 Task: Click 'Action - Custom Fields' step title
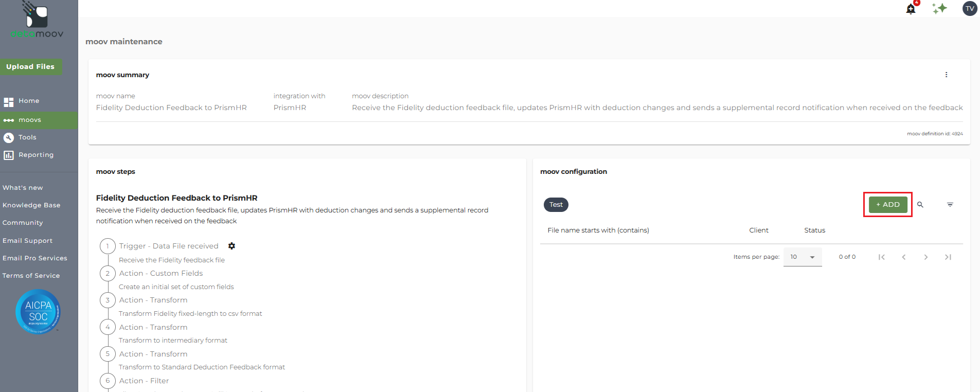[161, 273]
